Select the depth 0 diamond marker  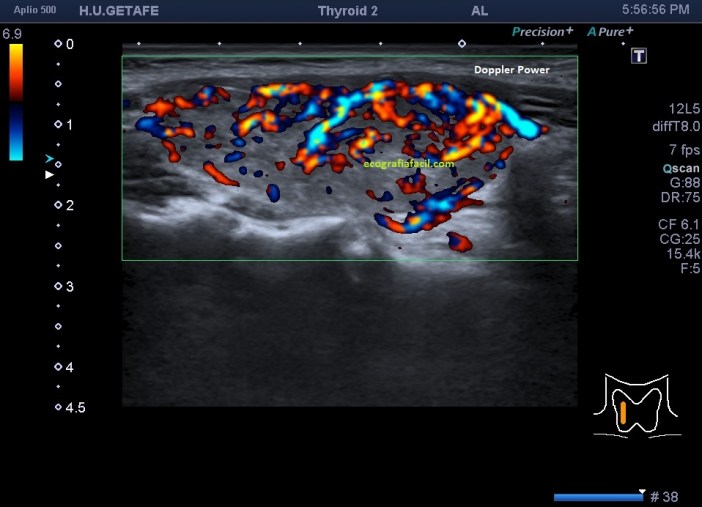(x=58, y=45)
